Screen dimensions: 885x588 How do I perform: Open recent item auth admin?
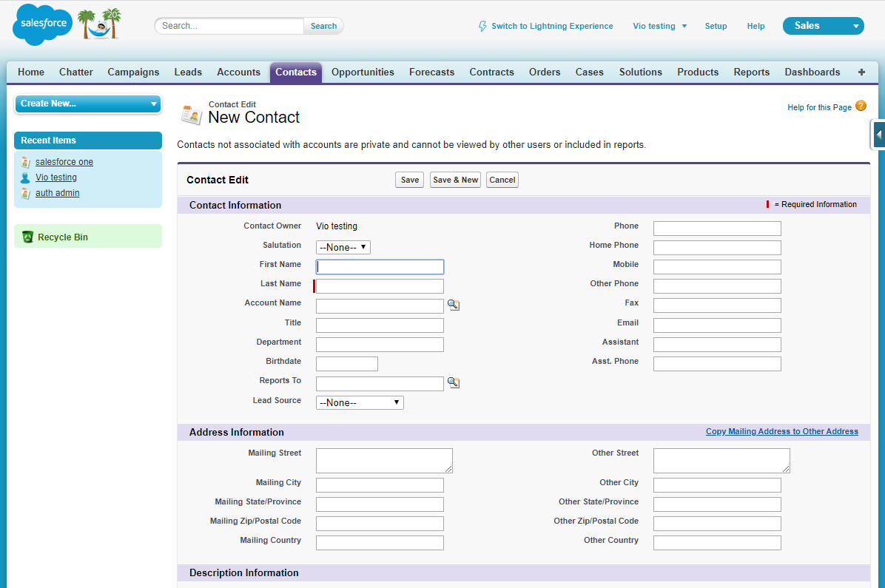[x=58, y=193]
